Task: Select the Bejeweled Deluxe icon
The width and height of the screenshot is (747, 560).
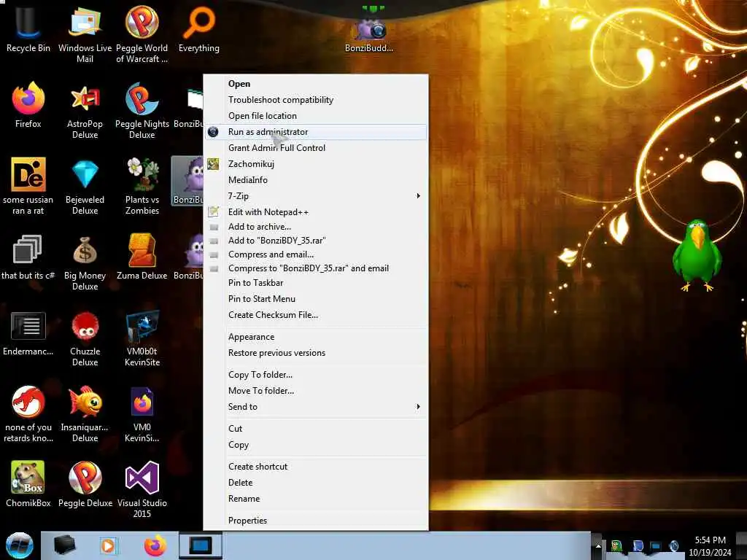Action: point(85,186)
